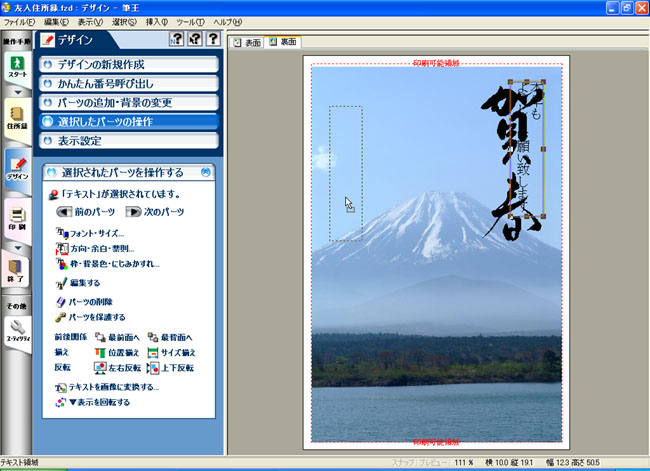This screenshot has height=471, width=650.
Task: Expand パーツの追加・背景の変更 section
Action: tap(129, 102)
